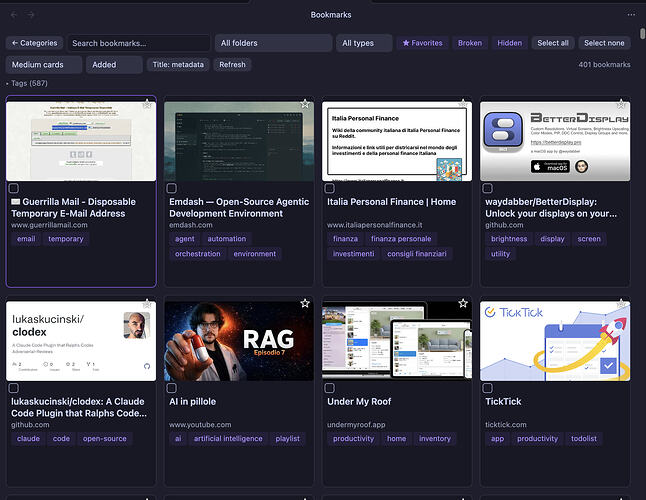Focus the Search bookmarks field
The image size is (646, 500).
[x=139, y=43]
